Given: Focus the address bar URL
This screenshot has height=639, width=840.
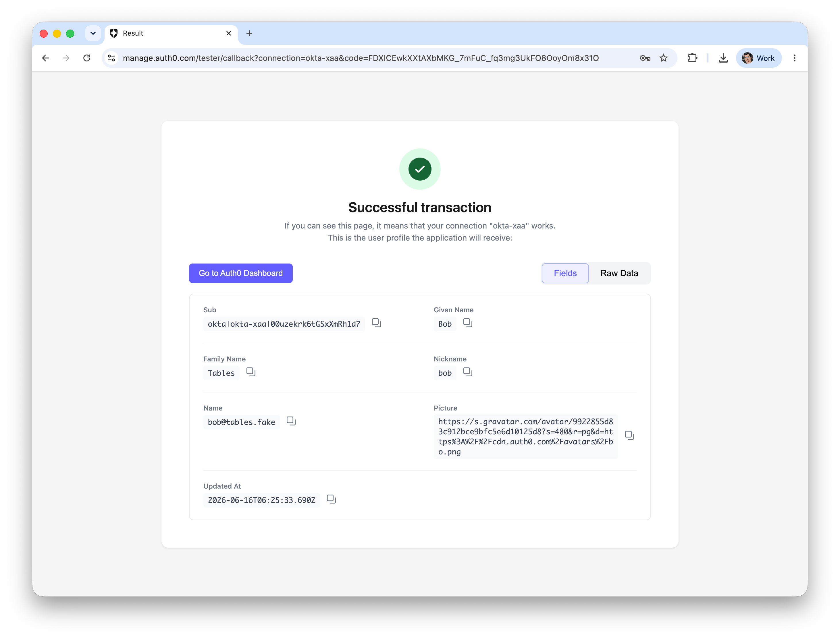Looking at the screenshot, I should point(361,58).
